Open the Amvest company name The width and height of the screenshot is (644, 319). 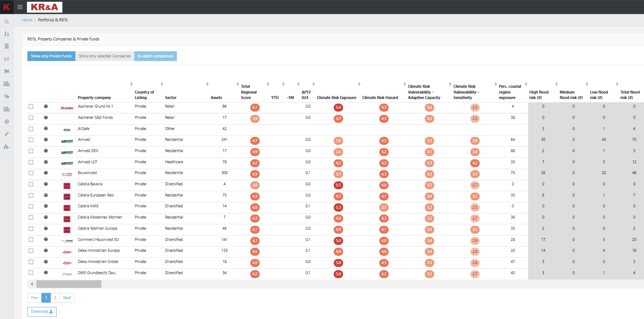(84, 140)
